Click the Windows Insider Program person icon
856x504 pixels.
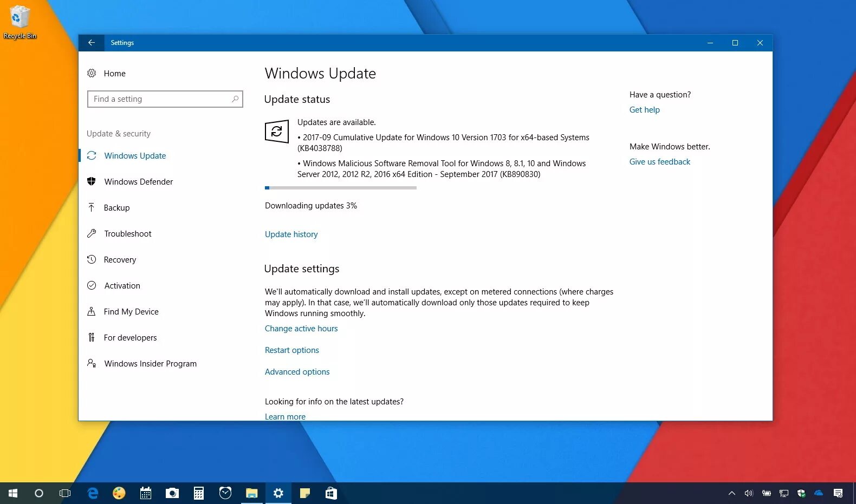tap(92, 363)
